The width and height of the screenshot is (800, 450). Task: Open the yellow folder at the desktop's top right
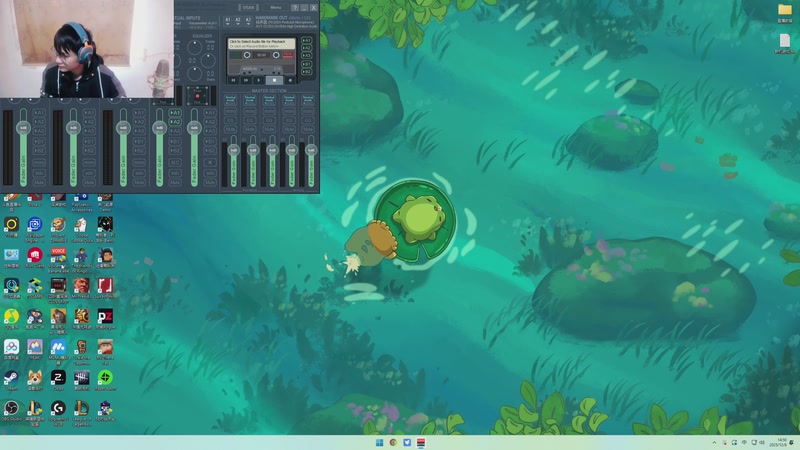pyautogui.click(x=785, y=10)
